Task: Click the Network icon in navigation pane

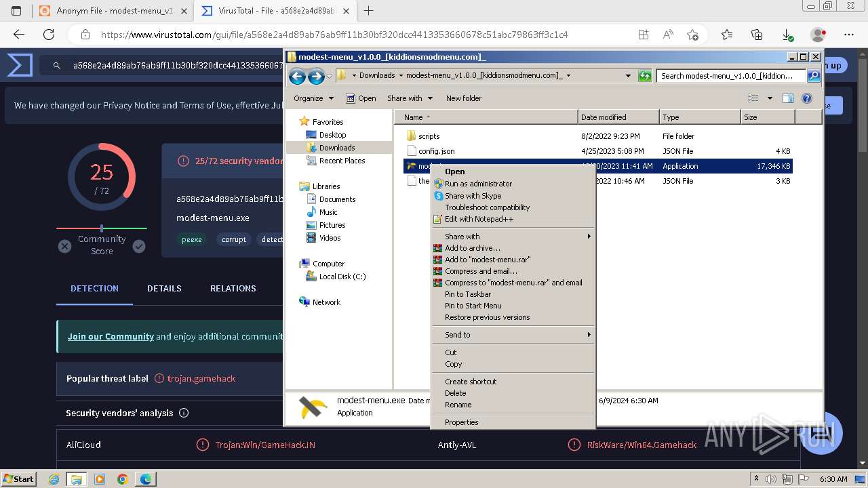Action: (304, 302)
